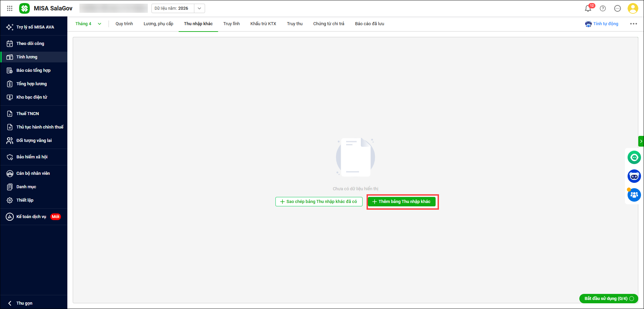Viewport: 644px width, 309px height.
Task: Switch to the Lương, phụ cấp tab
Action: coord(158,24)
